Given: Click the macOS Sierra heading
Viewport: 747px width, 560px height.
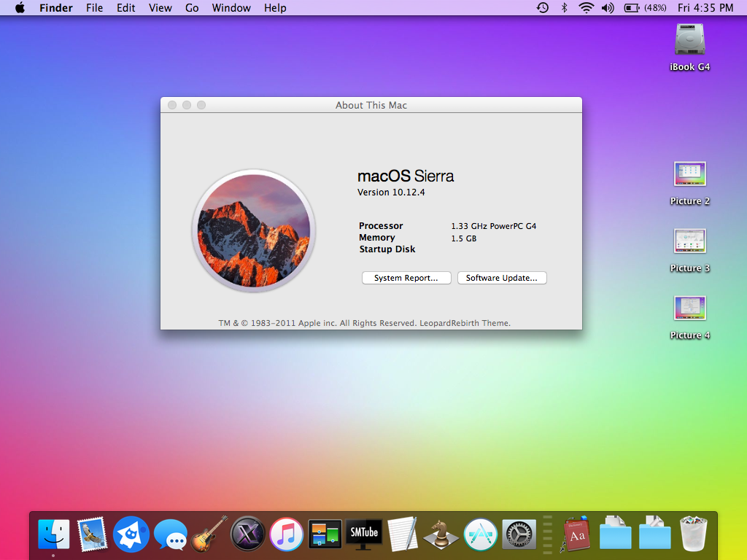Looking at the screenshot, I should tap(406, 176).
